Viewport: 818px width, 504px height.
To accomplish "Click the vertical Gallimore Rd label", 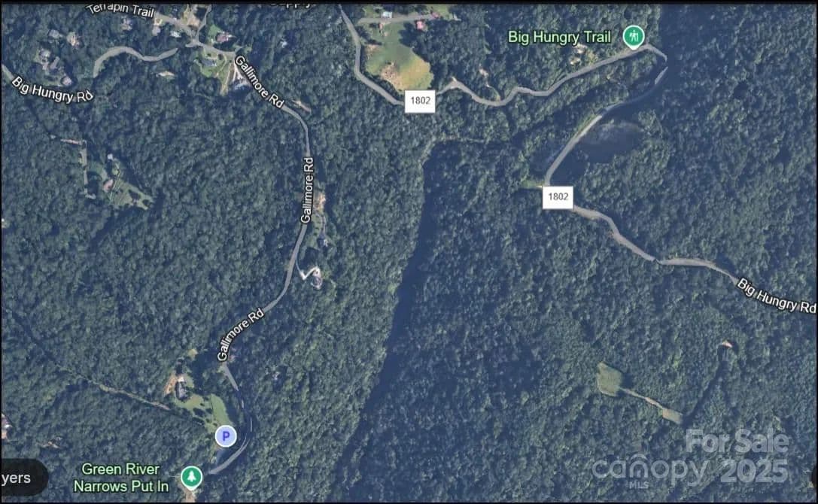I will [x=308, y=190].
